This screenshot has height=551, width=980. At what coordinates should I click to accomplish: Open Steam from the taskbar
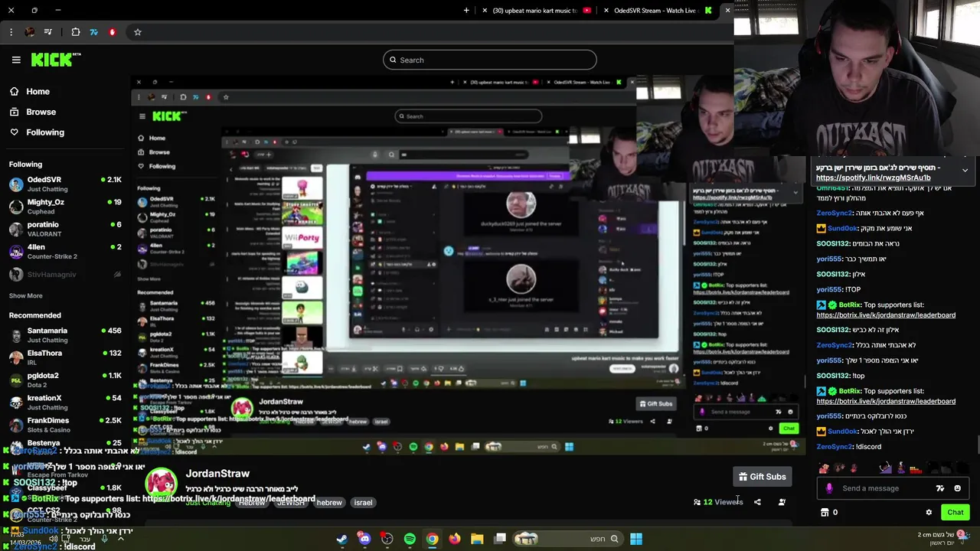[x=341, y=539]
